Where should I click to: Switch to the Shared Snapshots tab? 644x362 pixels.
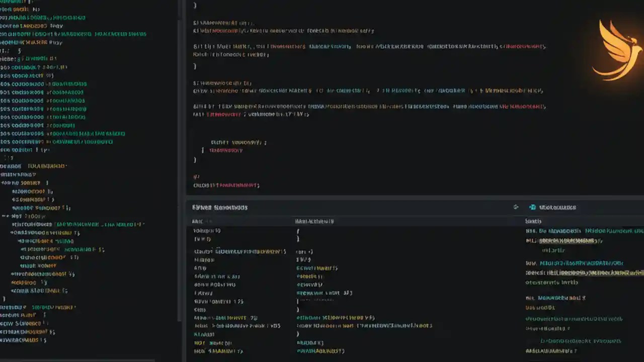[x=219, y=207]
